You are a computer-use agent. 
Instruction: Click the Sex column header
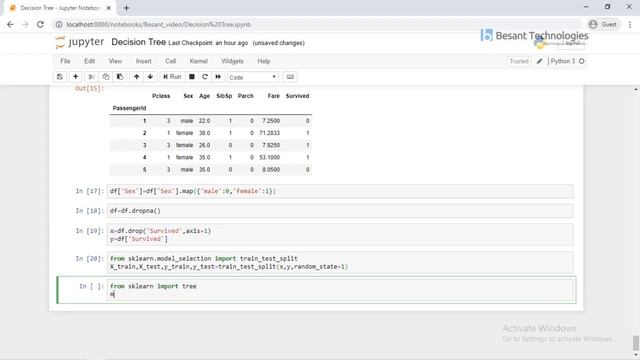tap(188, 96)
